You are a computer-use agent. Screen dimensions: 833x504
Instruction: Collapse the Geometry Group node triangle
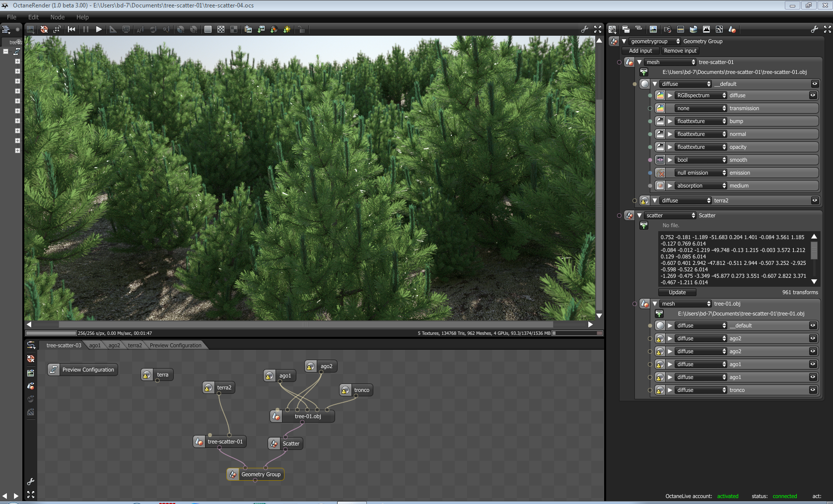[624, 41]
